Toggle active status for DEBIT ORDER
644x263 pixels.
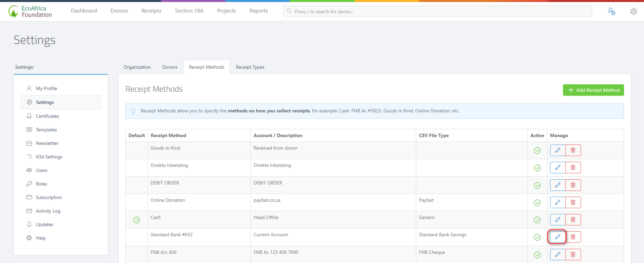pos(537,185)
